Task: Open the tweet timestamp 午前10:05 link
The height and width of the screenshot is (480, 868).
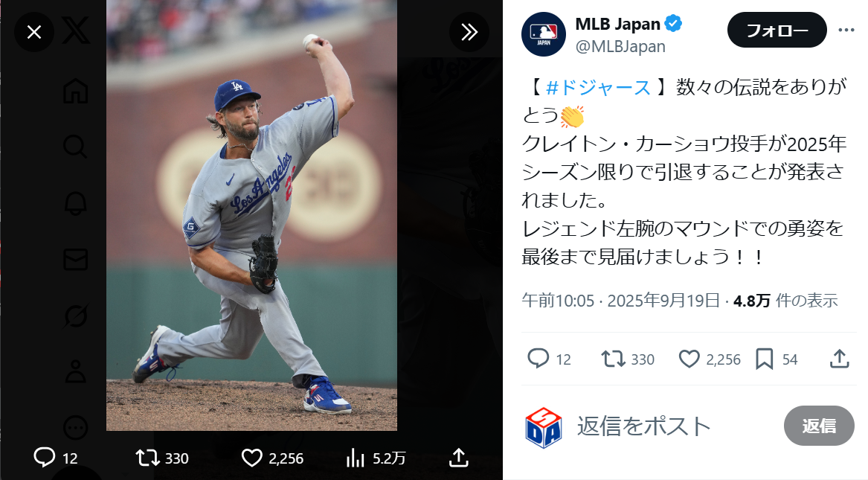Action: pyautogui.click(x=558, y=301)
